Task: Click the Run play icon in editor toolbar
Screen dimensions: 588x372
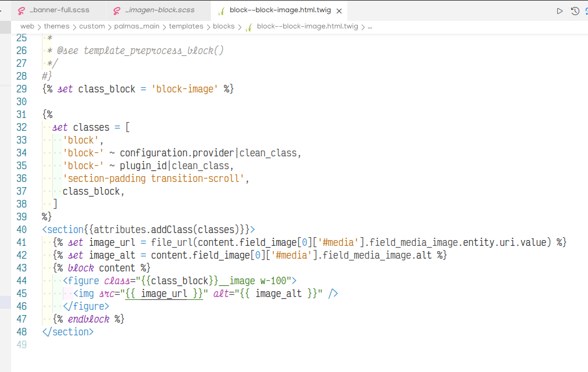Action: (560, 10)
